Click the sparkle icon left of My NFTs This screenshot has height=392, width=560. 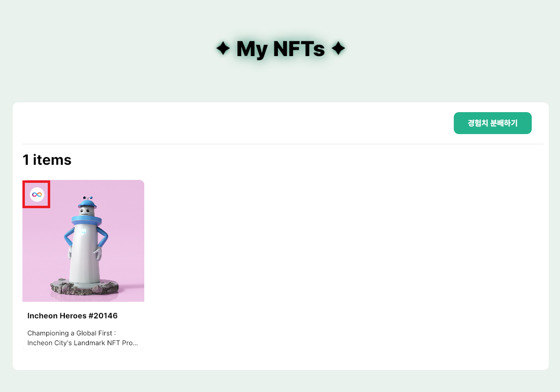pyautogui.click(x=223, y=49)
